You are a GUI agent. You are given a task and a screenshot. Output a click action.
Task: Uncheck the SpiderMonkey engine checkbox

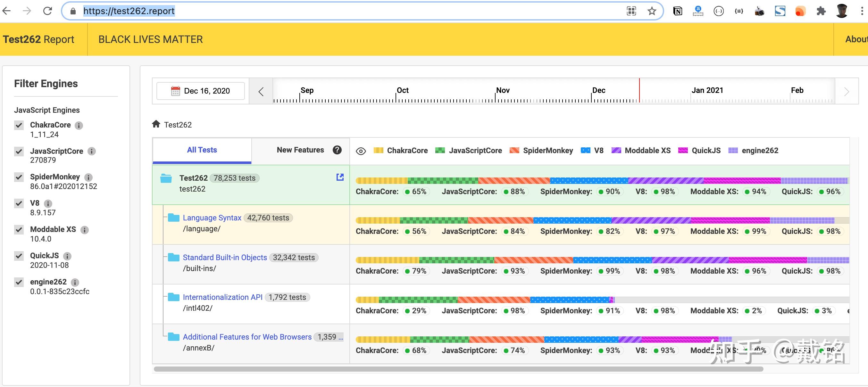pyautogui.click(x=19, y=177)
